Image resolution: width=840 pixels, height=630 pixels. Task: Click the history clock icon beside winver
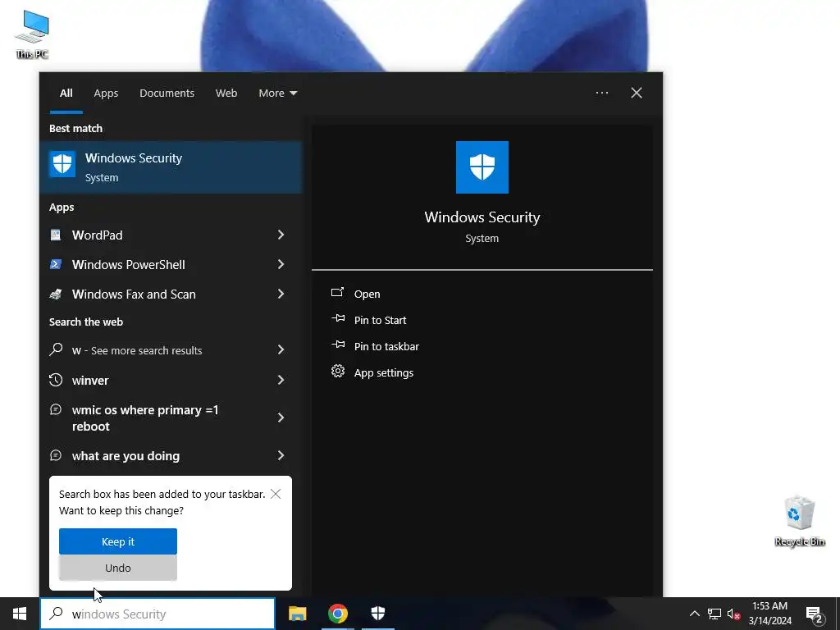click(x=56, y=380)
